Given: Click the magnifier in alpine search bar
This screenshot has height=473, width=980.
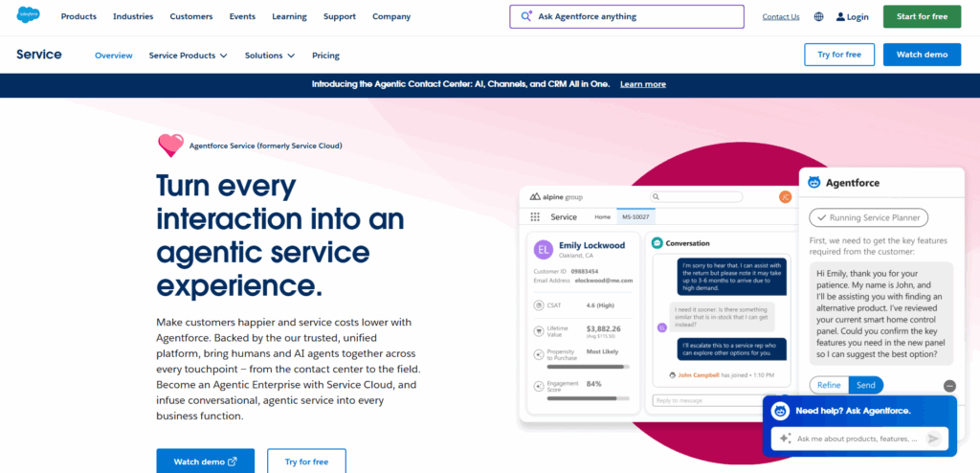Looking at the screenshot, I should (656, 196).
